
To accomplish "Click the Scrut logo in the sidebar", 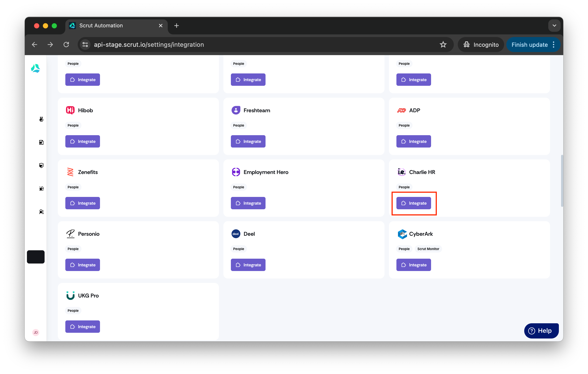I will click(35, 69).
